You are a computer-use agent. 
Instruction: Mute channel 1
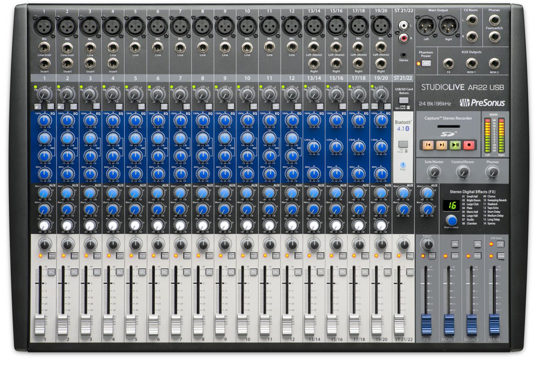52,256
